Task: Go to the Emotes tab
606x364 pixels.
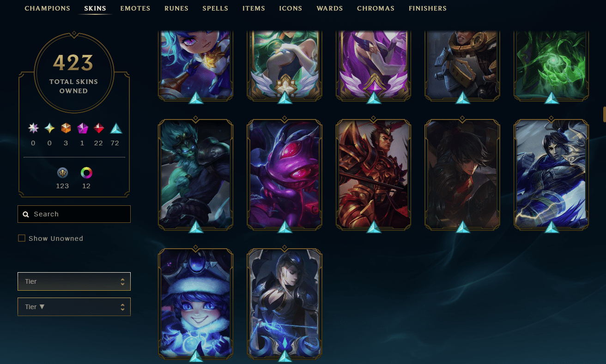Action: (135, 8)
